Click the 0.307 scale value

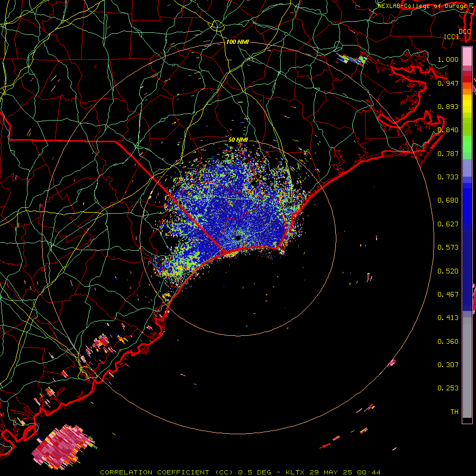(448, 365)
